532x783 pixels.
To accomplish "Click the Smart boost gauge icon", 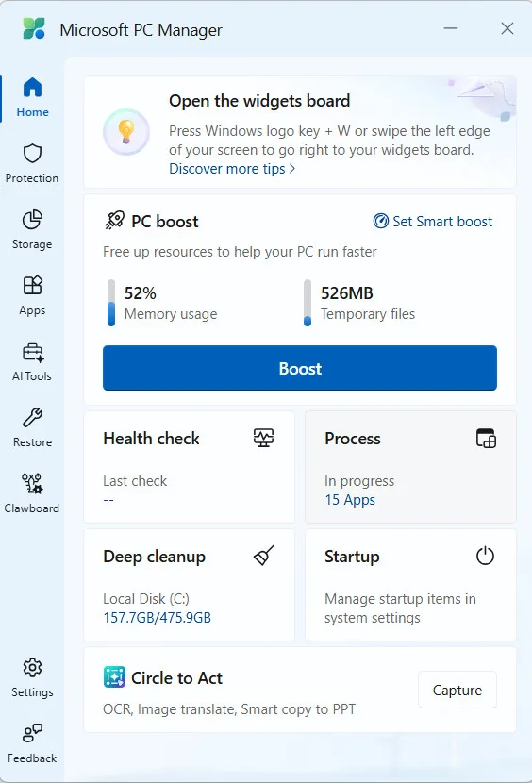I will coord(381,221).
